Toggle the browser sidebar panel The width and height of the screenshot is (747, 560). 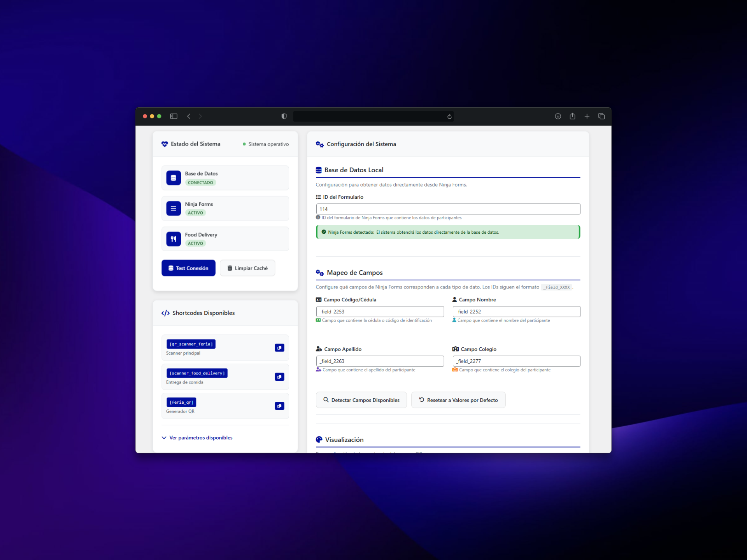coord(174,116)
